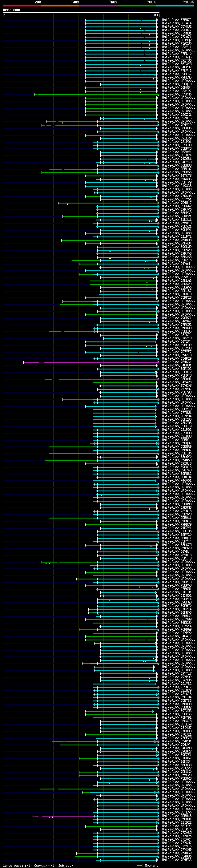The height and width of the screenshot is (868, 197).
Task: Select the UniRef100_Q55CM6 entry
Action: click(177, 94)
